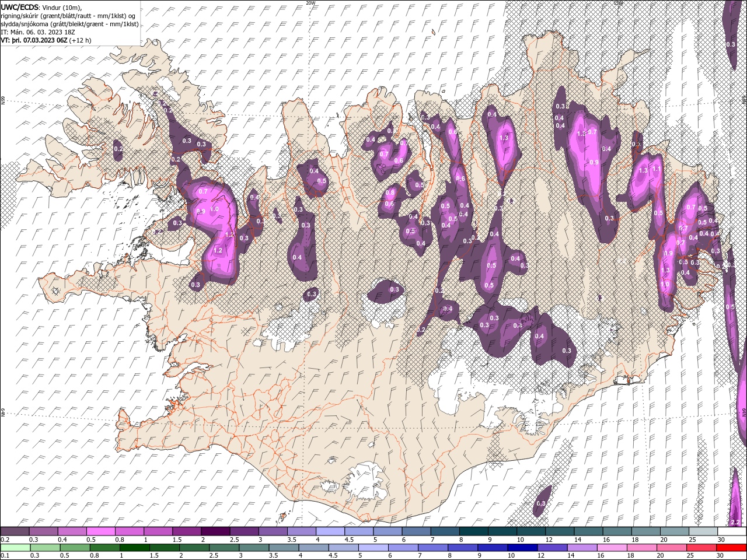Click the '(+12 h)' forecast offset text

(80, 40)
